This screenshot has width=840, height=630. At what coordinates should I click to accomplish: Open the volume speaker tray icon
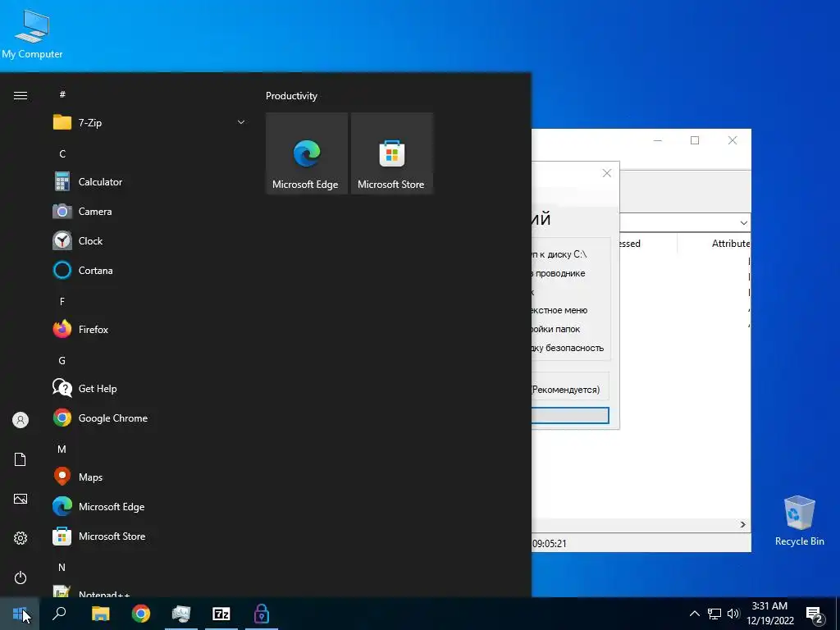coord(733,614)
